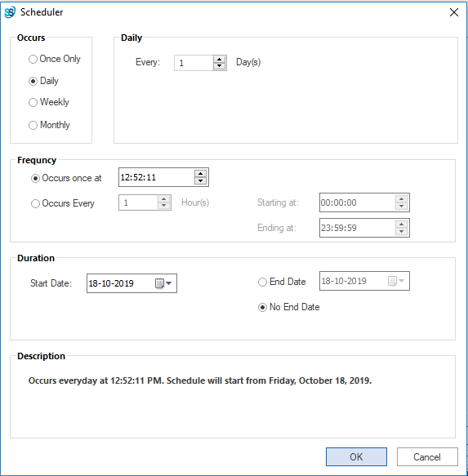The width and height of the screenshot is (468, 476).
Task: Choose the Weekly occurrence option
Action: pyautogui.click(x=49, y=102)
